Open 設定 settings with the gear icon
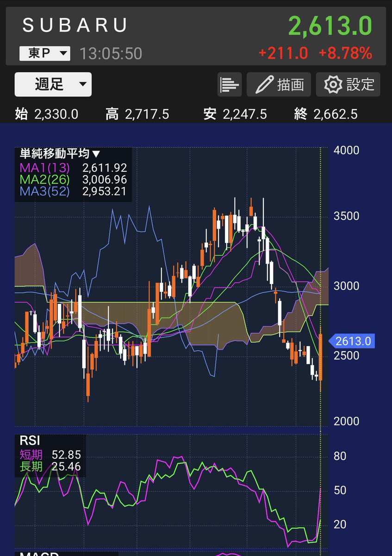392x556 pixels. pyautogui.click(x=348, y=84)
